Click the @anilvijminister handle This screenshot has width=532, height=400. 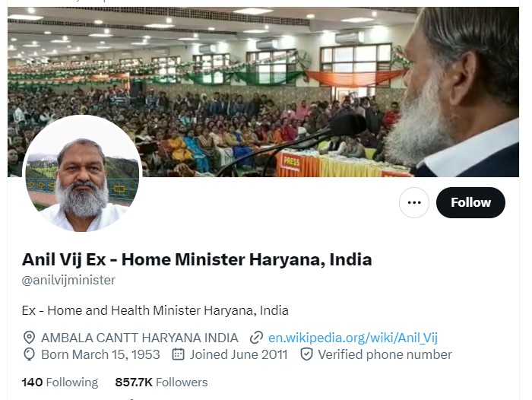68,280
